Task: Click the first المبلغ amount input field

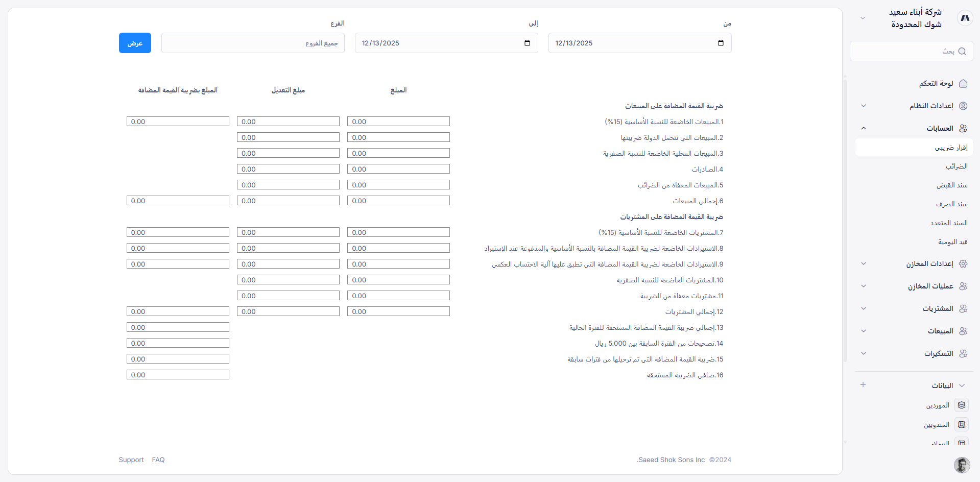Action: coord(398,122)
